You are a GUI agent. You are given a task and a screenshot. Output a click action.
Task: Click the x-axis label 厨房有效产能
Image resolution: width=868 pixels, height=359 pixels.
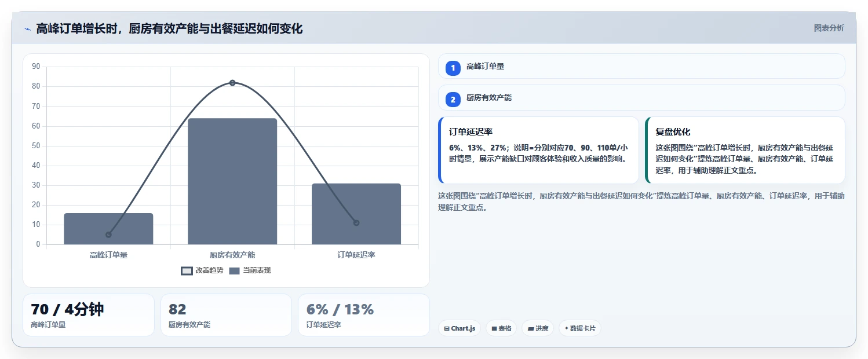point(232,255)
